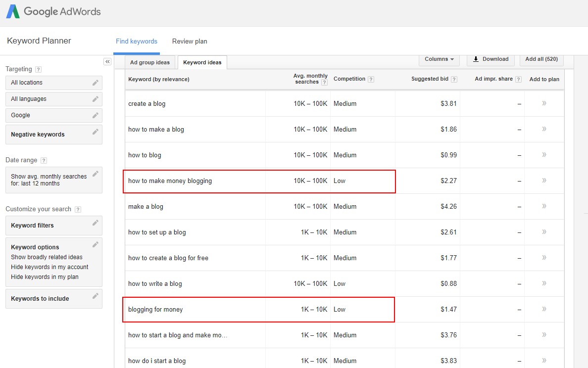Edit the date range setting
The image size is (588, 368).
95,174
